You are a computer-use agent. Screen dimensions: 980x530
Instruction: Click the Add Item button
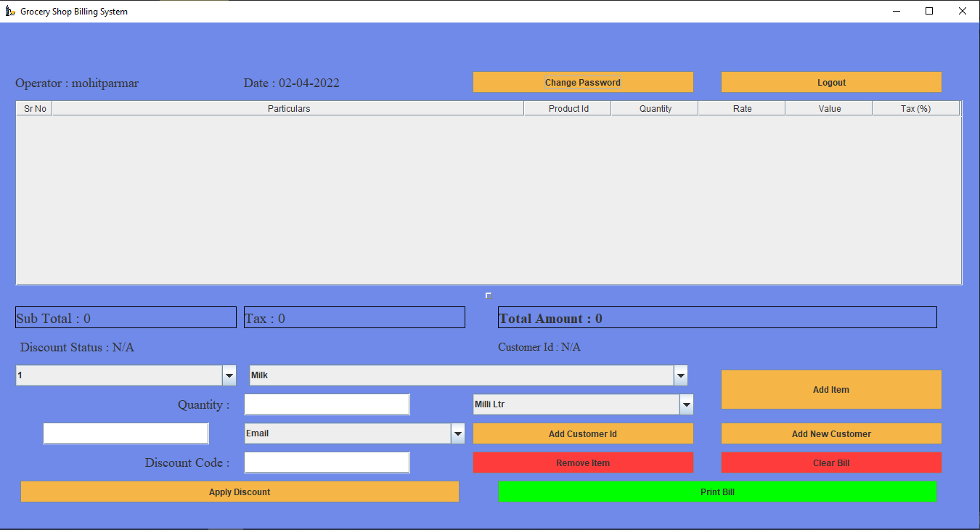(830, 389)
